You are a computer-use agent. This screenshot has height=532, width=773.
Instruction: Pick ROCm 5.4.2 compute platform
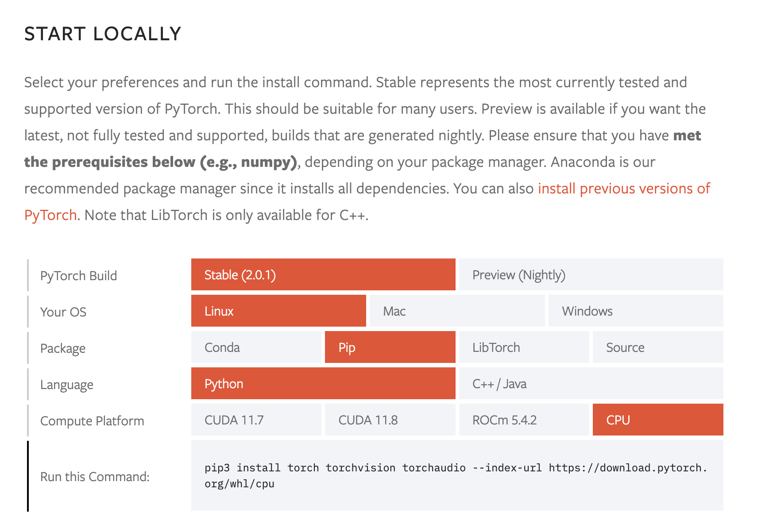tap(524, 420)
